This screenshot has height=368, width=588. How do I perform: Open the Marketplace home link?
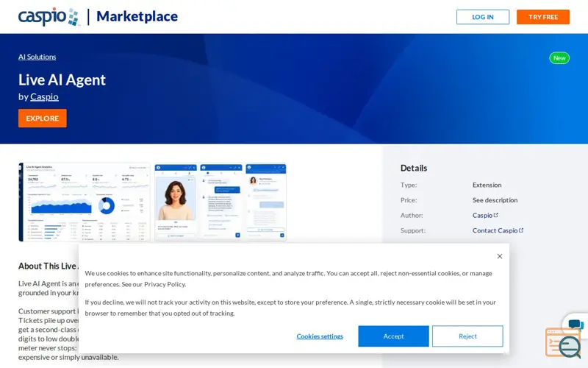coord(137,16)
